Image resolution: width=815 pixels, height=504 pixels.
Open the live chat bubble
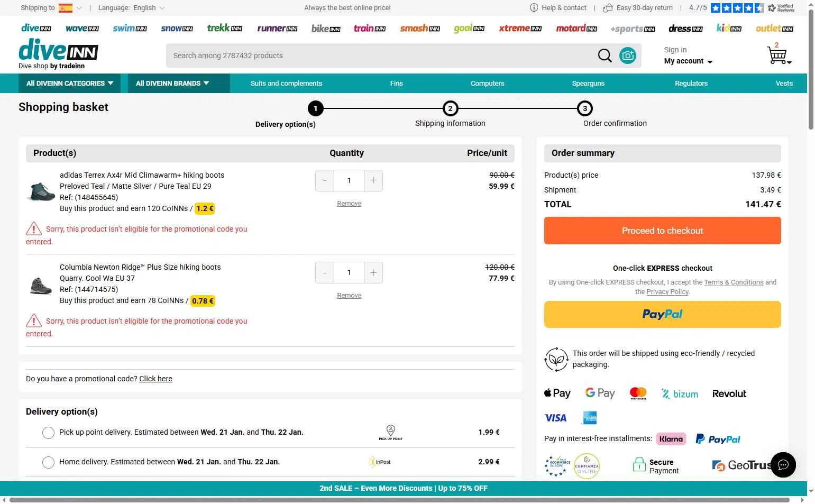click(x=783, y=465)
